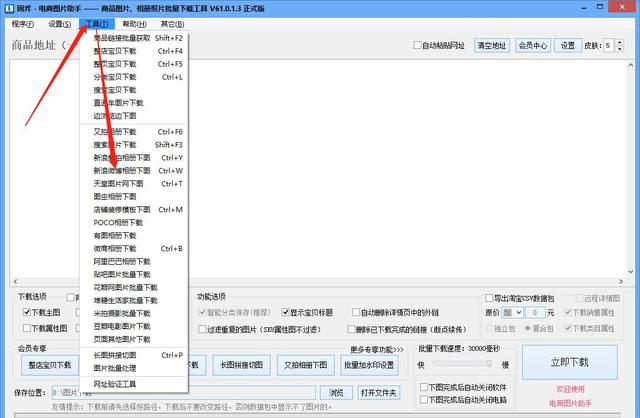
Task: Toggle the 显示宝贝标题 checkbox
Action: (x=283, y=311)
